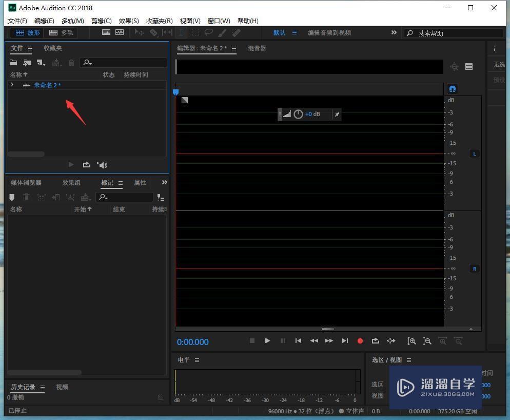Open the 效果 menu
The height and width of the screenshot is (420, 510).
129,21
